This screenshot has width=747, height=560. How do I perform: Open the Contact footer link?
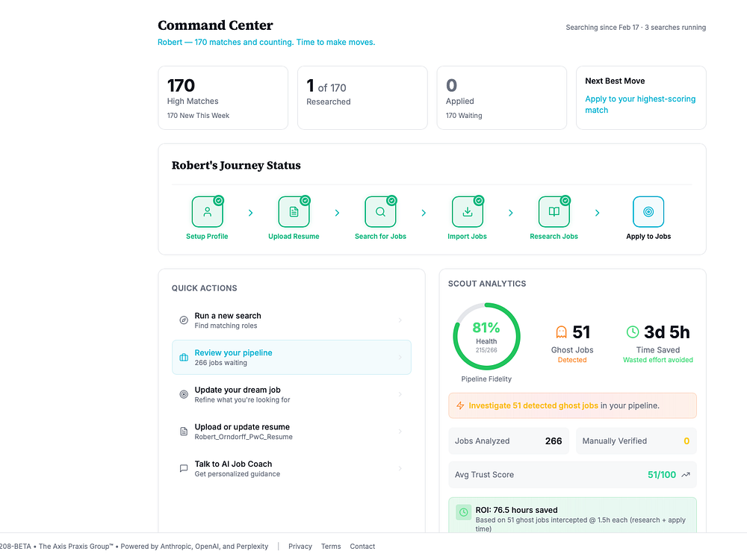362,547
